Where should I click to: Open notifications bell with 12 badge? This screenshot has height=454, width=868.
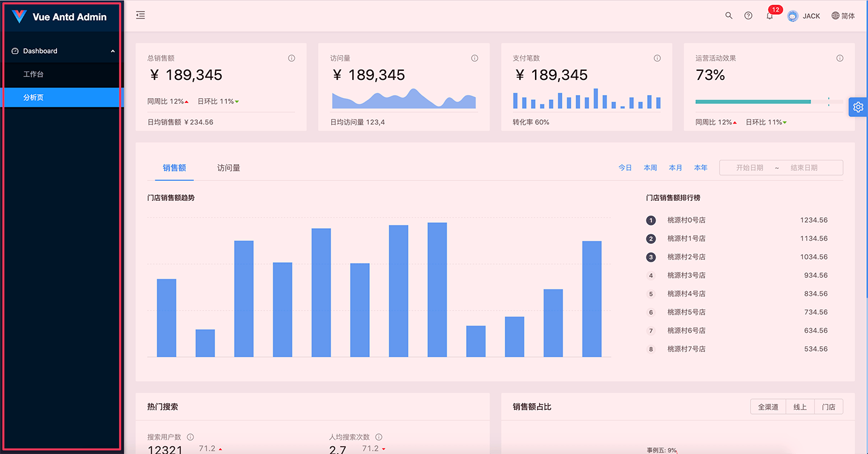click(x=769, y=16)
